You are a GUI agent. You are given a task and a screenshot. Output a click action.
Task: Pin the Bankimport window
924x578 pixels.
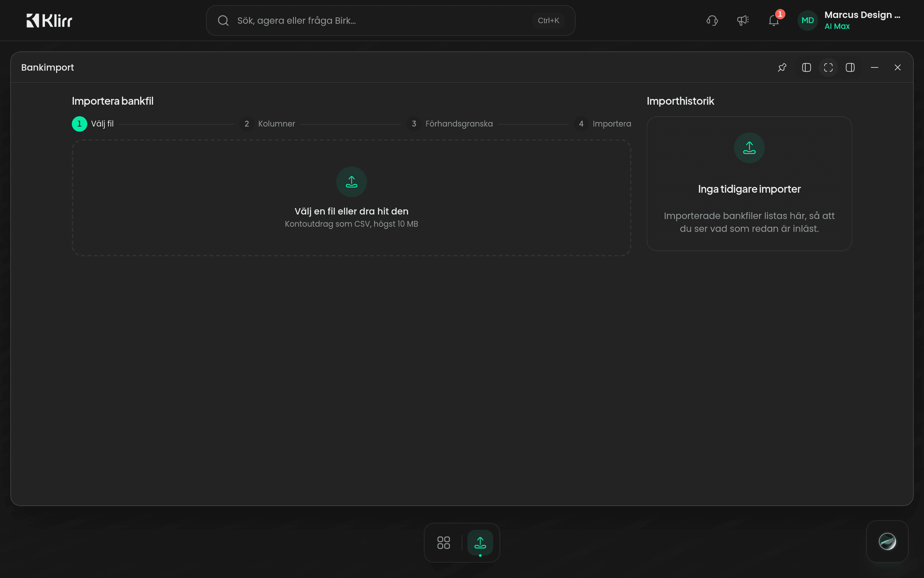tap(782, 68)
